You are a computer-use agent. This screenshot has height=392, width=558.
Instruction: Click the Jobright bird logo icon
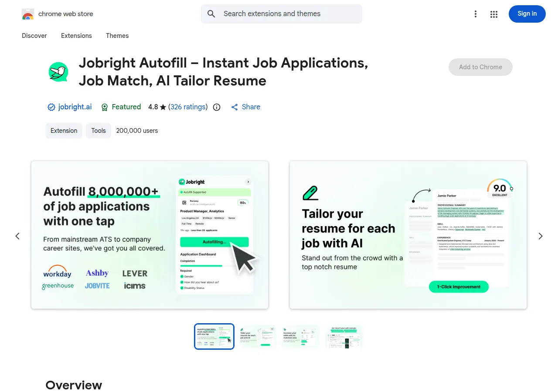pyautogui.click(x=58, y=72)
